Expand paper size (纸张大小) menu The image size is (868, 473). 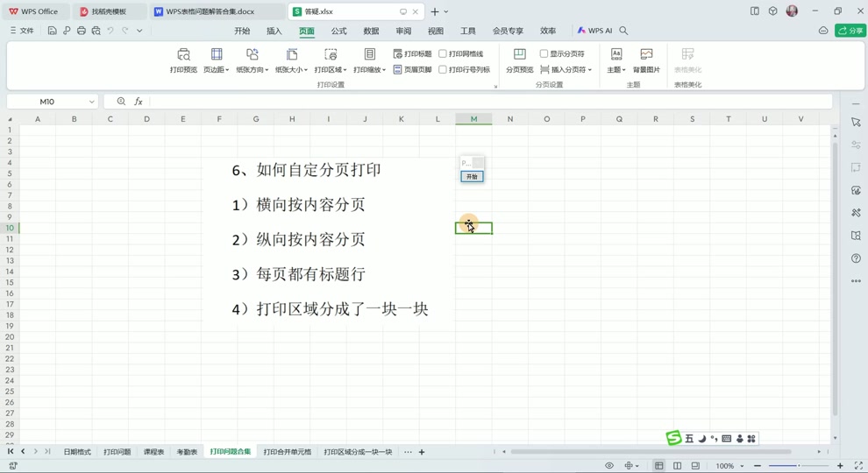(x=291, y=60)
